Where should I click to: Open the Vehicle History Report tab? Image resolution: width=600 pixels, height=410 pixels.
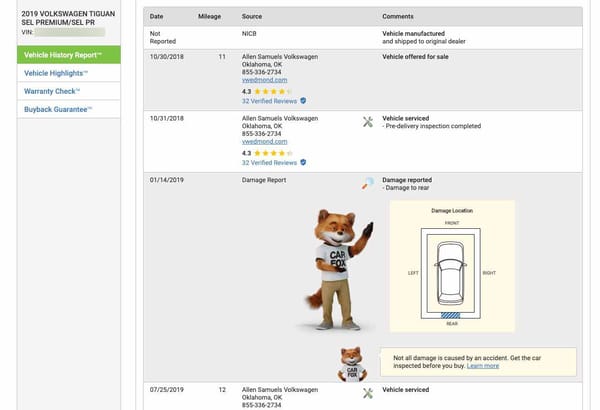click(68, 55)
